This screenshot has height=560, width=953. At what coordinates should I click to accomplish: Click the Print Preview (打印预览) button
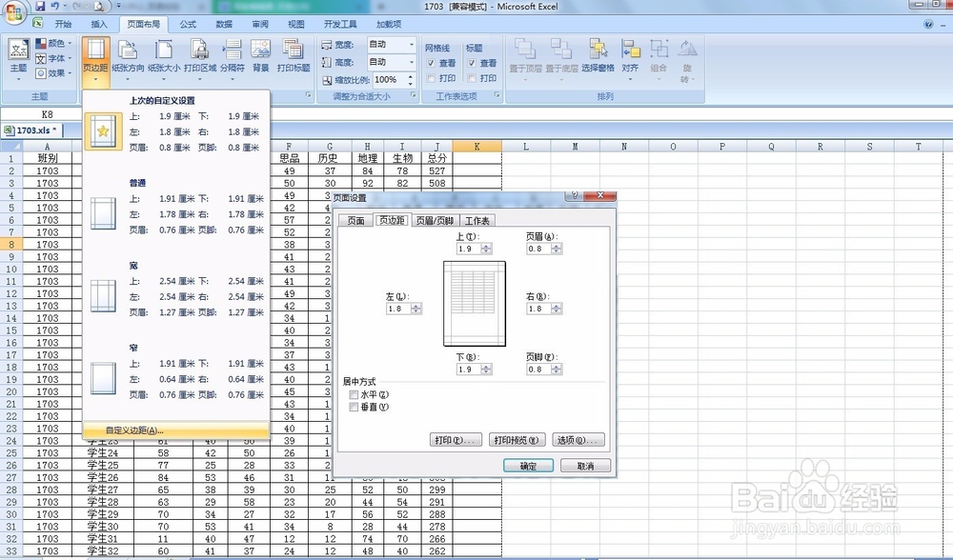[517, 440]
